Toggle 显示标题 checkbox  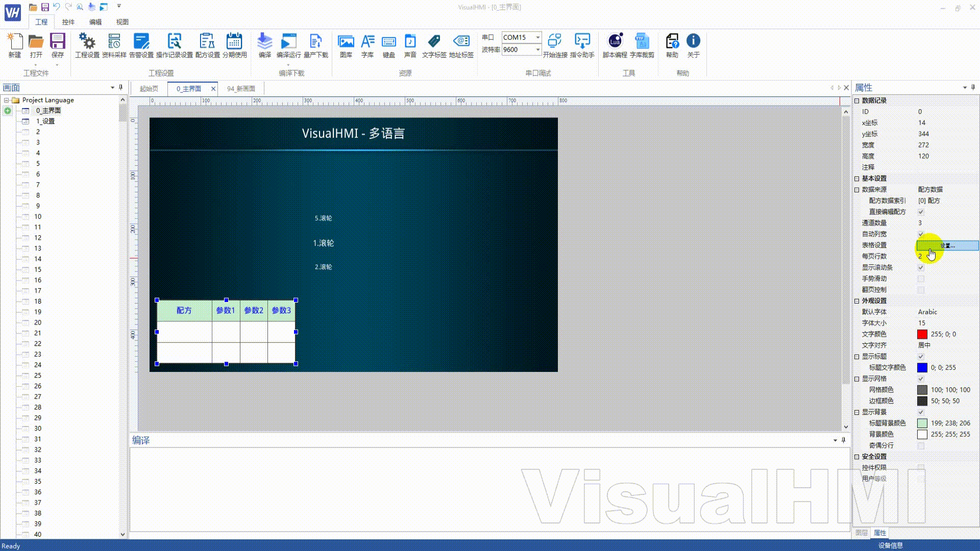(921, 356)
